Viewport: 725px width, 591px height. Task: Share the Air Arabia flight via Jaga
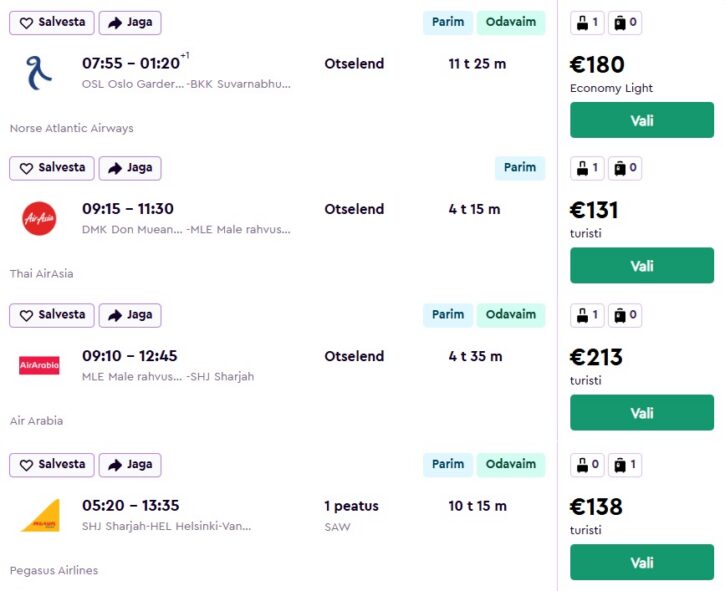130,315
